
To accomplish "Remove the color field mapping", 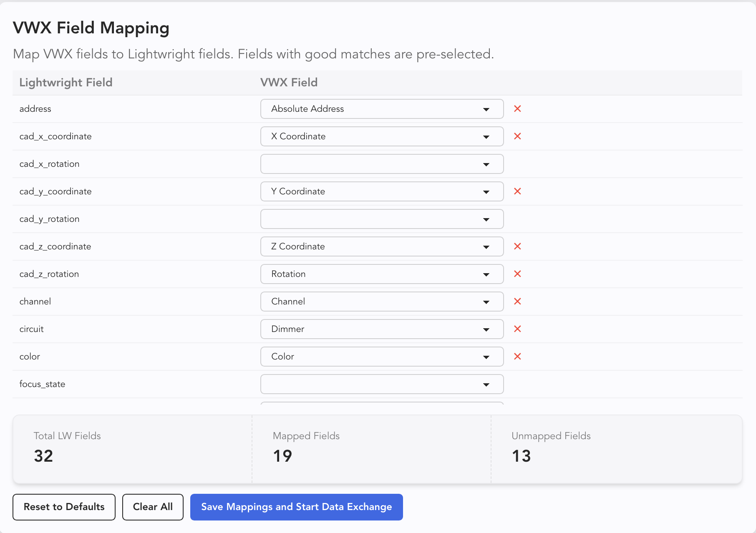I will click(x=517, y=357).
